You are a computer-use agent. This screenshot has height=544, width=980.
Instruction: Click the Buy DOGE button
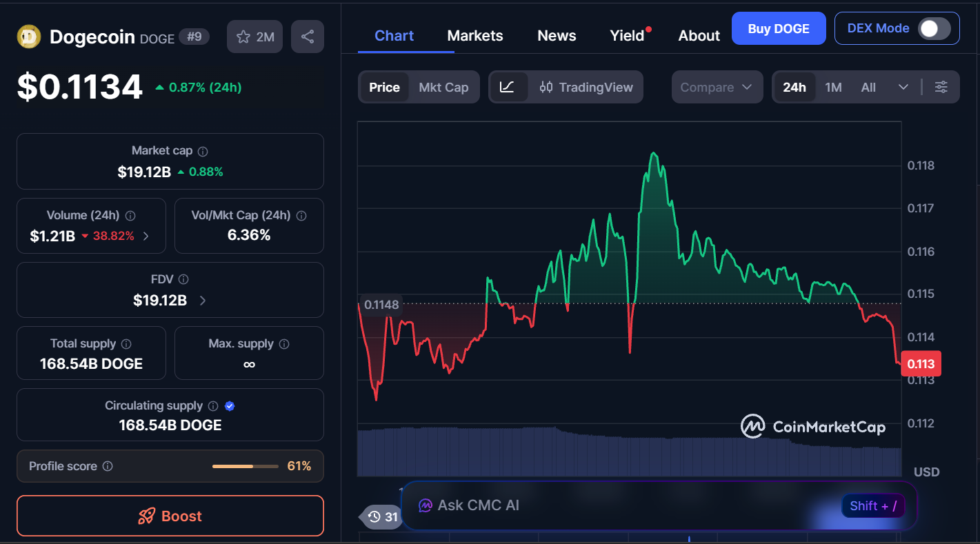pos(779,28)
